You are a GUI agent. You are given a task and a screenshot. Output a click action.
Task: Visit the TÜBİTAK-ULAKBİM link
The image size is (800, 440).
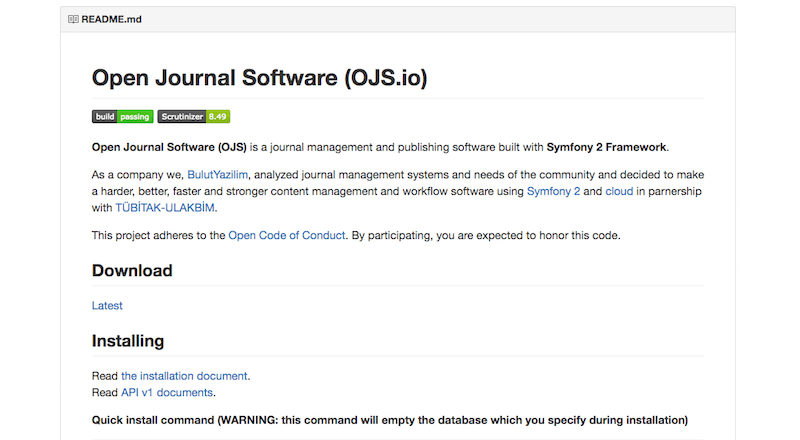point(165,208)
